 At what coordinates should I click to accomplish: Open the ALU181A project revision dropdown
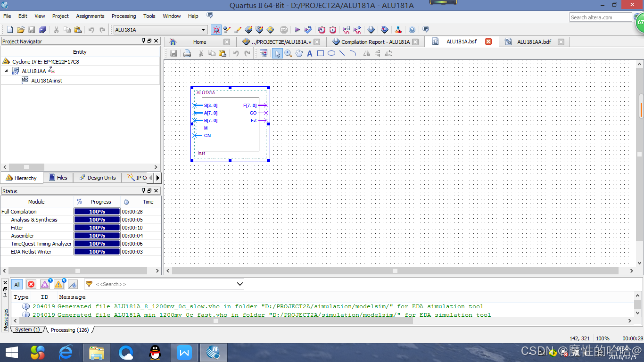tap(204, 30)
